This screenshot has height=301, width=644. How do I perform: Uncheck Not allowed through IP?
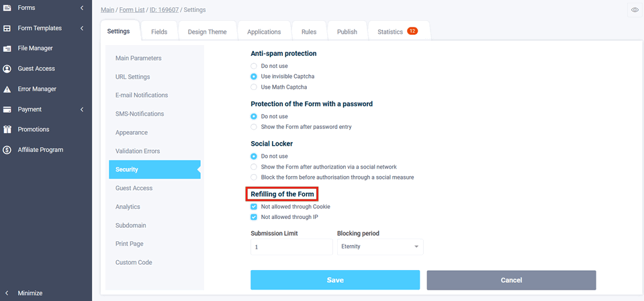pos(254,217)
